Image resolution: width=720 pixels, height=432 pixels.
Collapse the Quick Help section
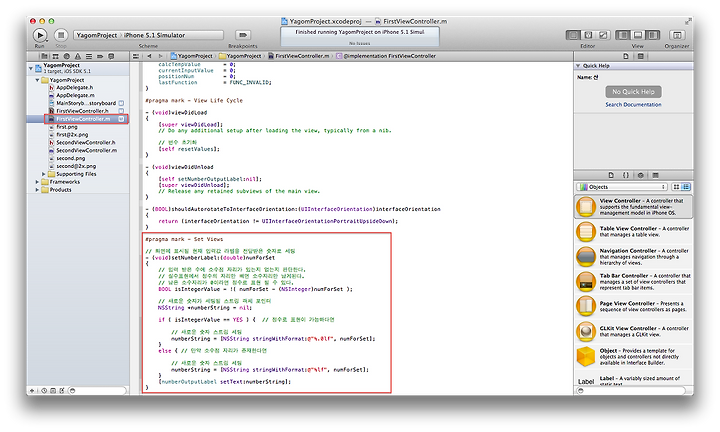pyautogui.click(x=579, y=66)
